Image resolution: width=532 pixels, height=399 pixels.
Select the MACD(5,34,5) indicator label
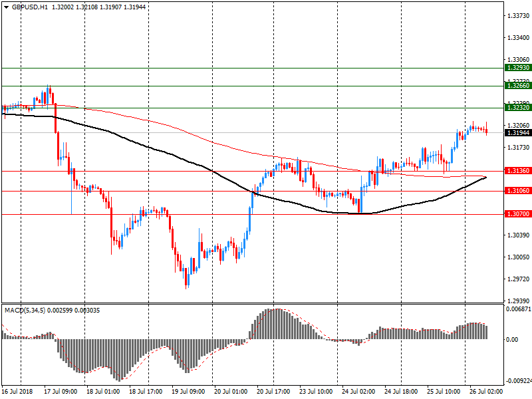53,311
